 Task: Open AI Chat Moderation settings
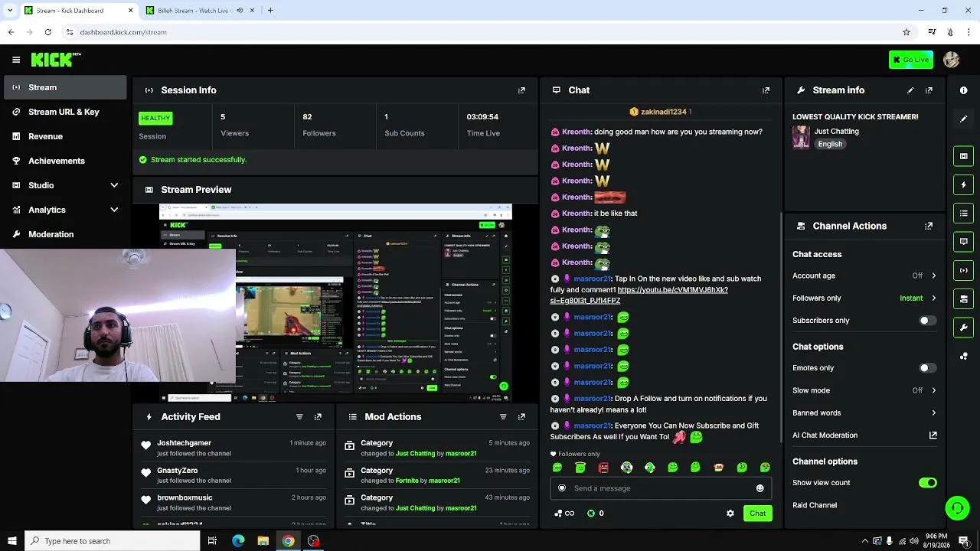[x=864, y=435]
